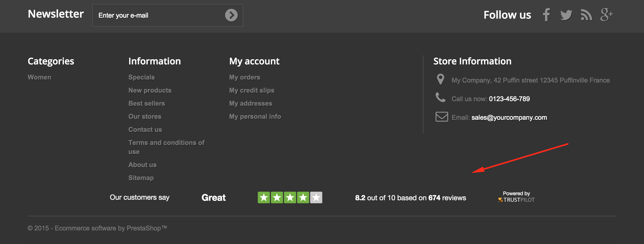Click the My account footer heading
644x244 pixels.
tap(254, 61)
